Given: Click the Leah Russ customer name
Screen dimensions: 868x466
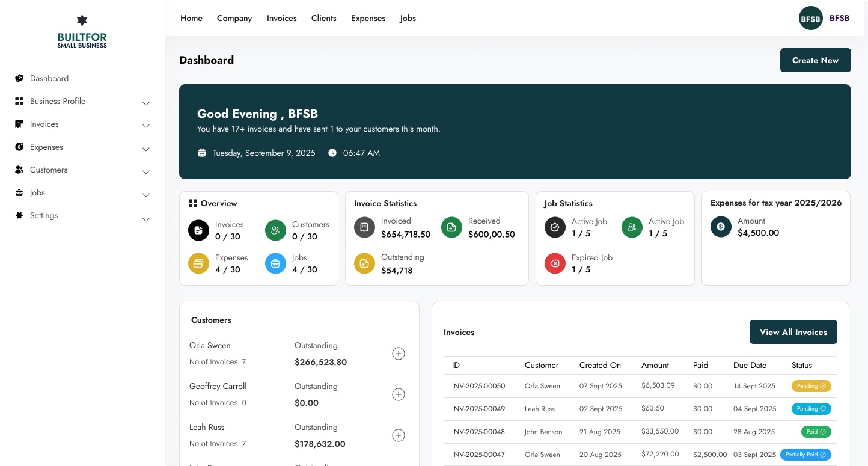Looking at the screenshot, I should pos(207,427).
